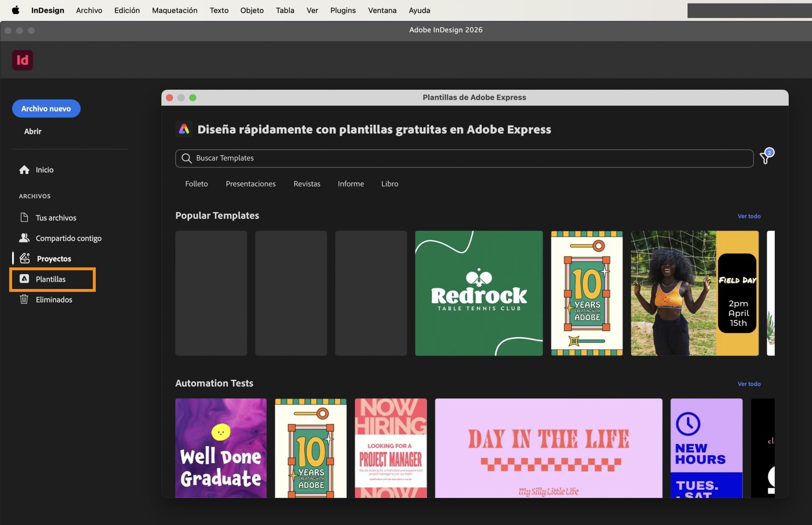Click the Adobe Express logo
812x525 pixels.
184,129
